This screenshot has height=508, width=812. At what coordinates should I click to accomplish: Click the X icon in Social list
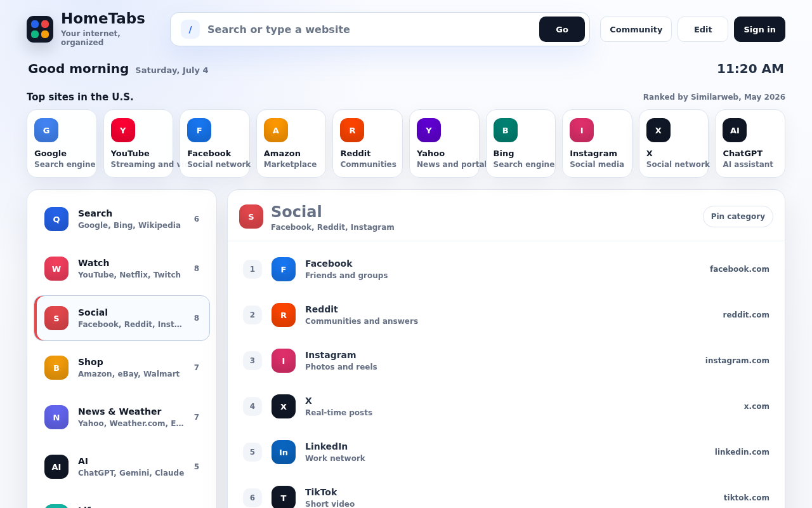[284, 406]
